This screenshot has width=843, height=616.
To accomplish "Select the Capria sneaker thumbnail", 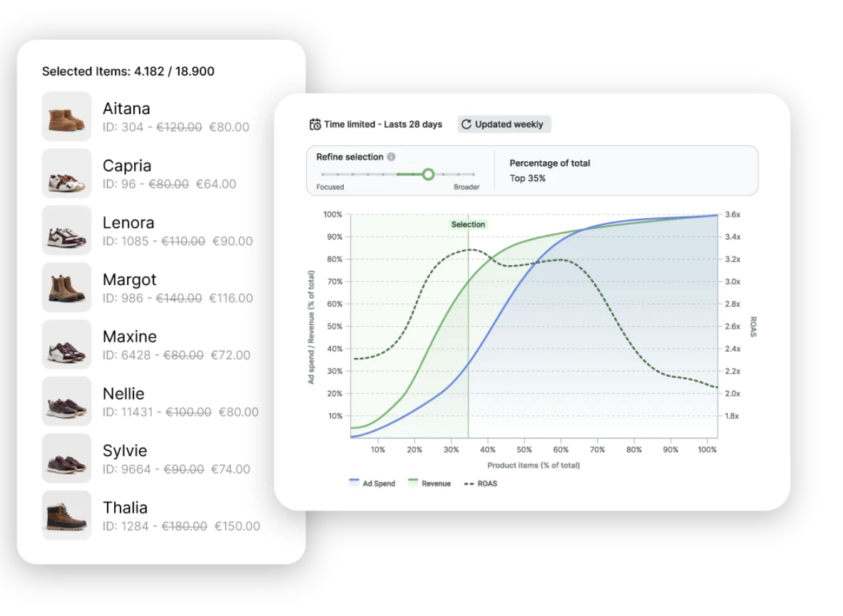I will pos(67,173).
